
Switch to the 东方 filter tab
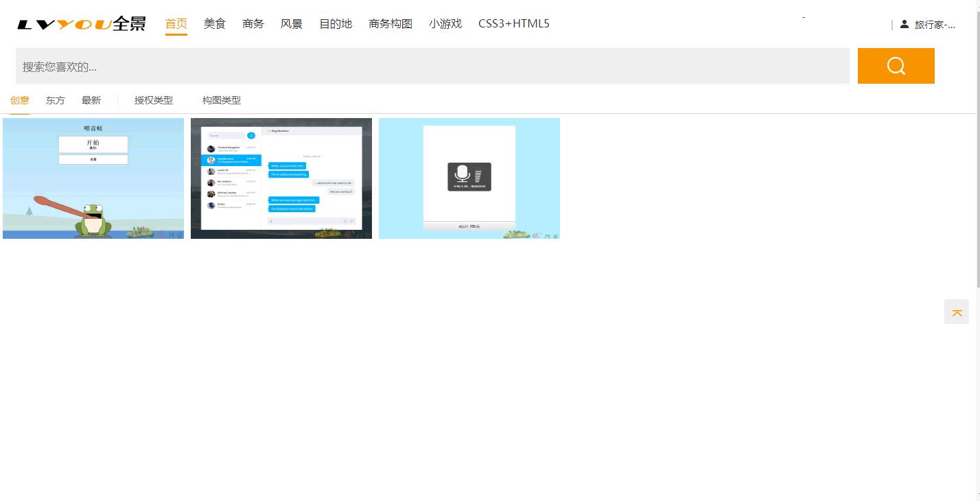56,100
